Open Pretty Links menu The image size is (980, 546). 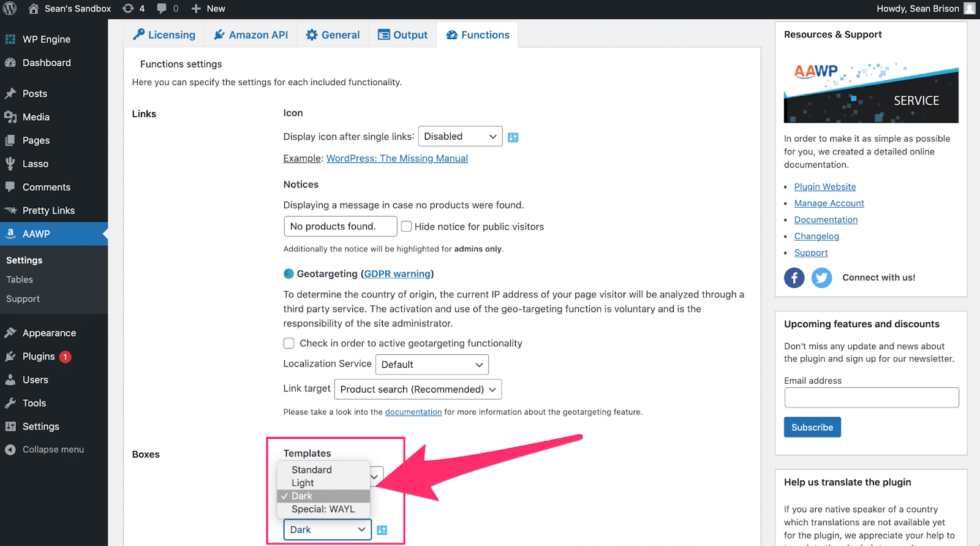54,210
